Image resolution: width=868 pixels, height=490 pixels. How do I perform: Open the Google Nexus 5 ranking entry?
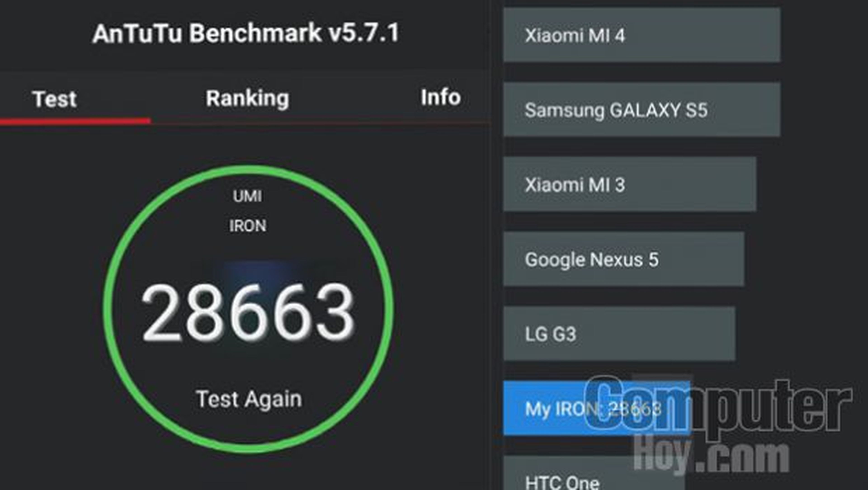(x=624, y=259)
